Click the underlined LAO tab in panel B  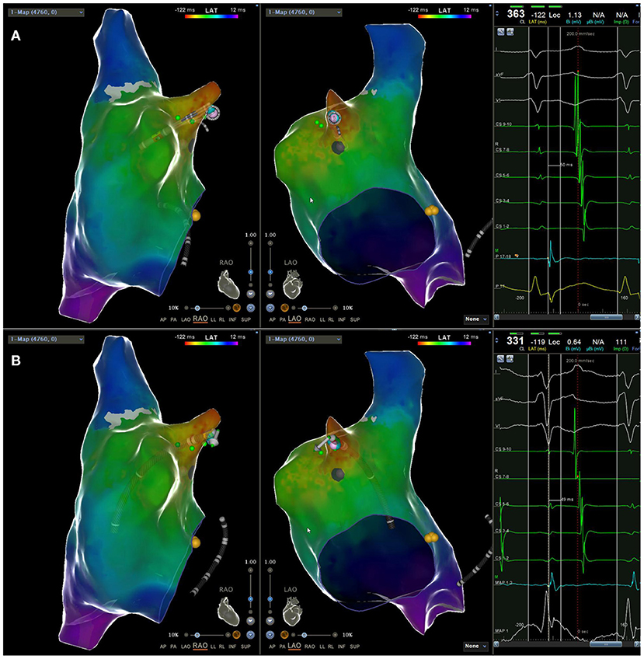click(294, 646)
